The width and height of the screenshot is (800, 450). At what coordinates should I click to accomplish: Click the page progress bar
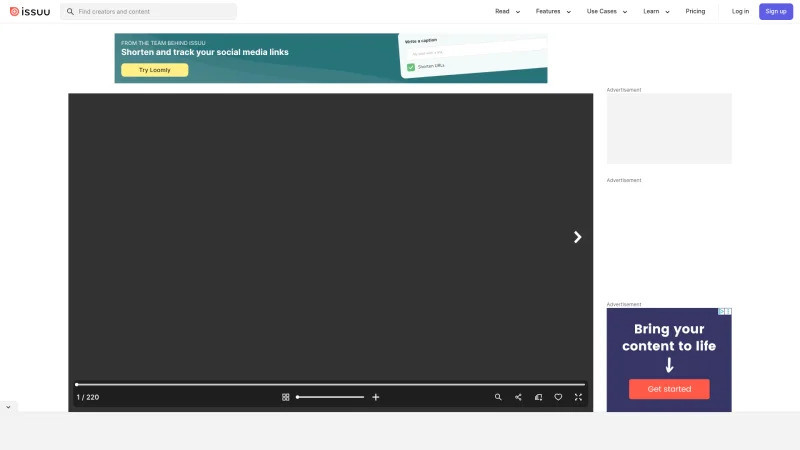[331, 384]
